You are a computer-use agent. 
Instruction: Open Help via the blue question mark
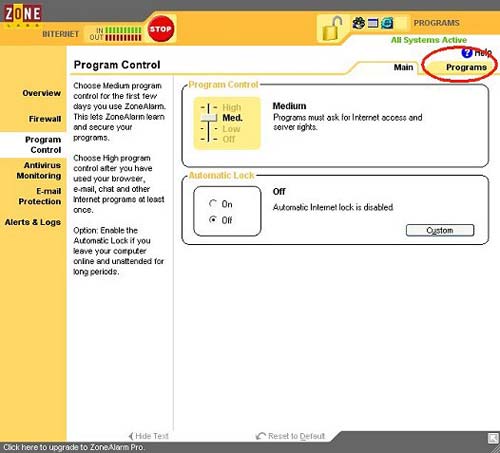(x=467, y=52)
